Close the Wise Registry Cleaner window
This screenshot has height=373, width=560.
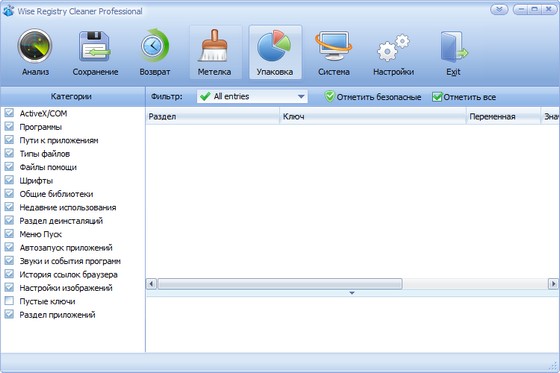[549, 10]
